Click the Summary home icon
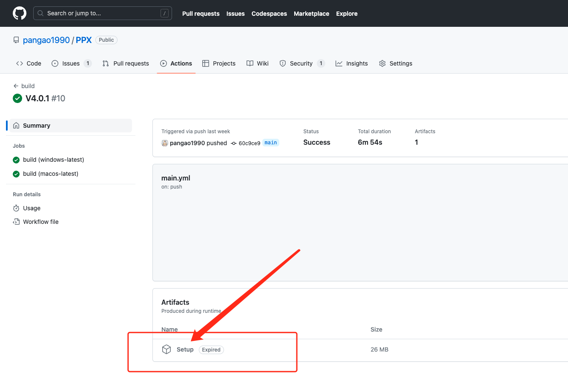 pos(16,126)
